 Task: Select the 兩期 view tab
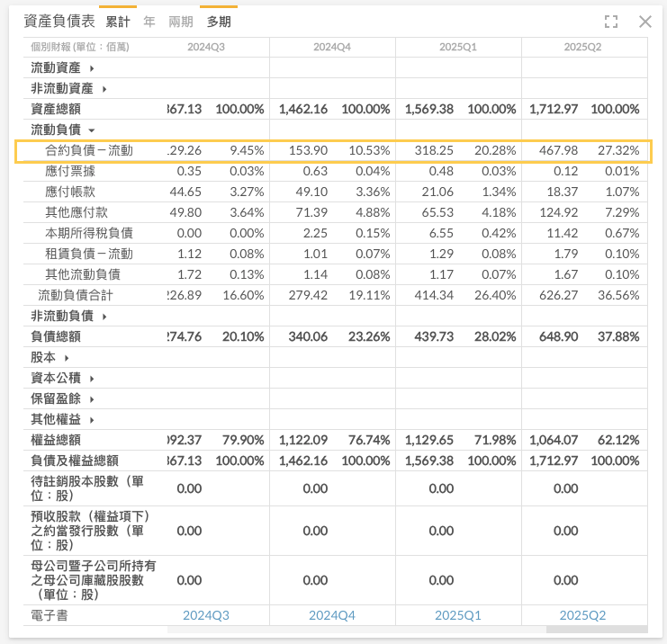181,22
